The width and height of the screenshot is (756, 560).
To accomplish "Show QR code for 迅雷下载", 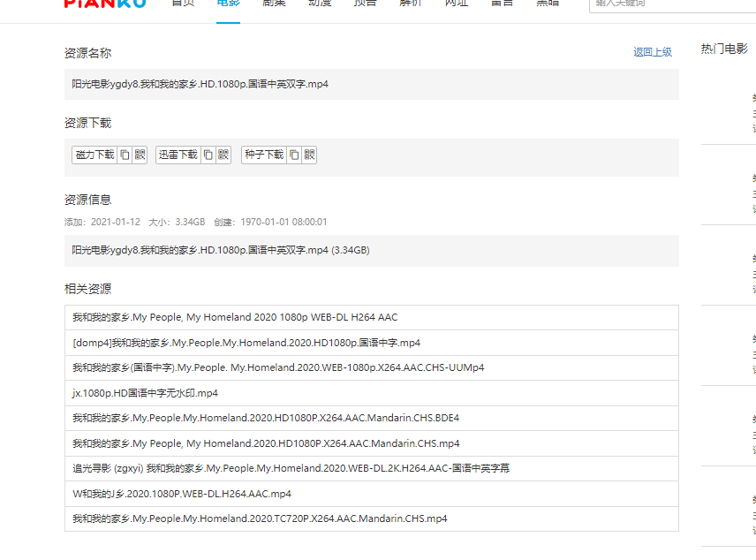I will click(x=223, y=155).
